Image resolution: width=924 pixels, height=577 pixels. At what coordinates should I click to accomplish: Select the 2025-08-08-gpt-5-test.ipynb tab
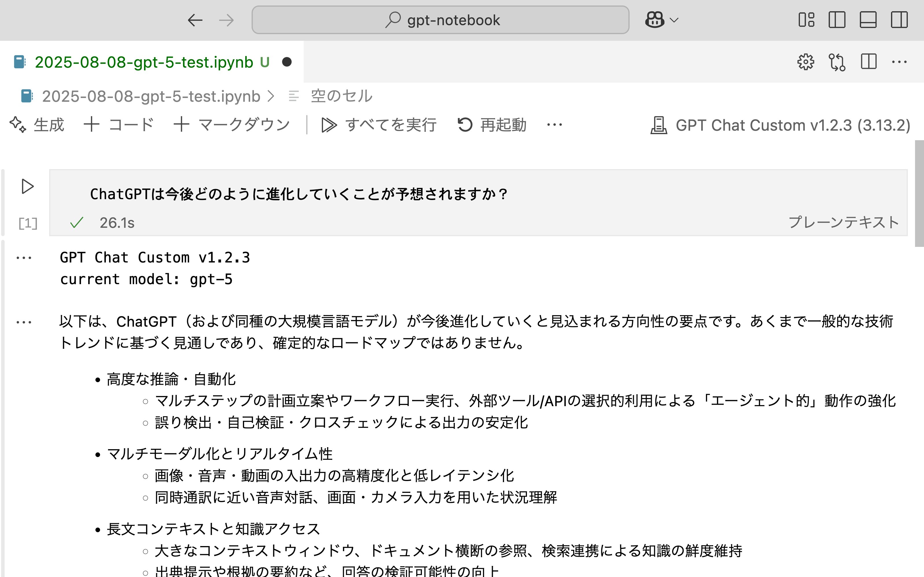[x=143, y=62]
